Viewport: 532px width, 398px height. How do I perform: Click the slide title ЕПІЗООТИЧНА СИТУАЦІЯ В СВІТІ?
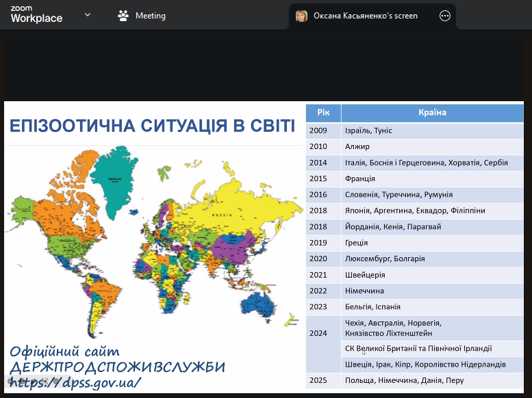click(152, 126)
